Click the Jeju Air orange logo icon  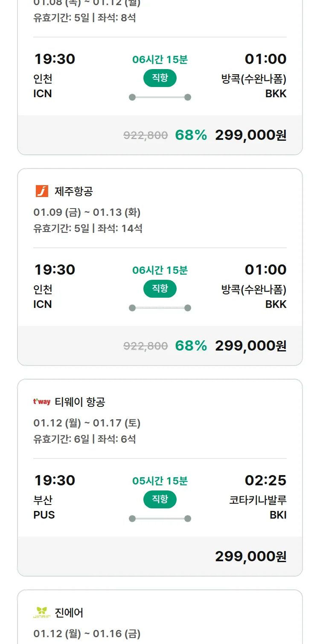pyautogui.click(x=42, y=191)
